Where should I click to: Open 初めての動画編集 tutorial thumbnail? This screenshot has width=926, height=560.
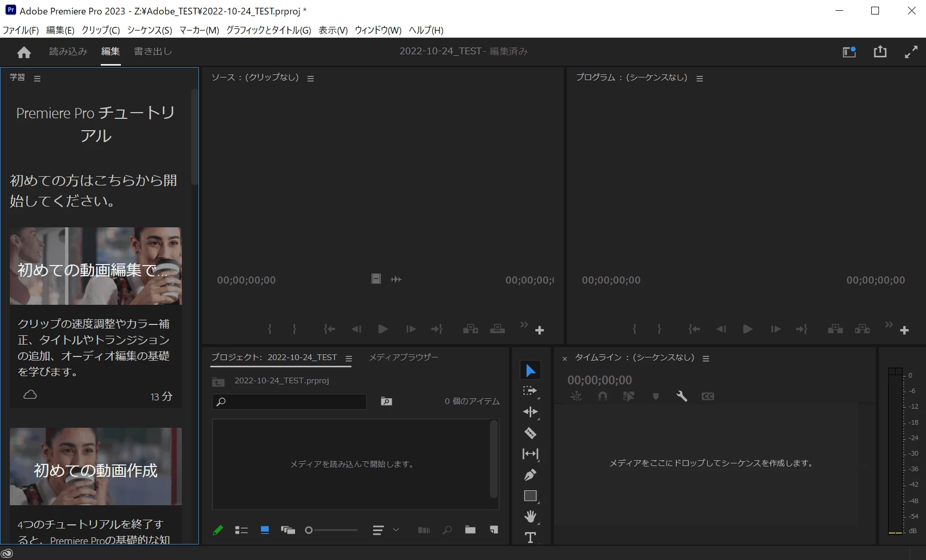pos(96,266)
